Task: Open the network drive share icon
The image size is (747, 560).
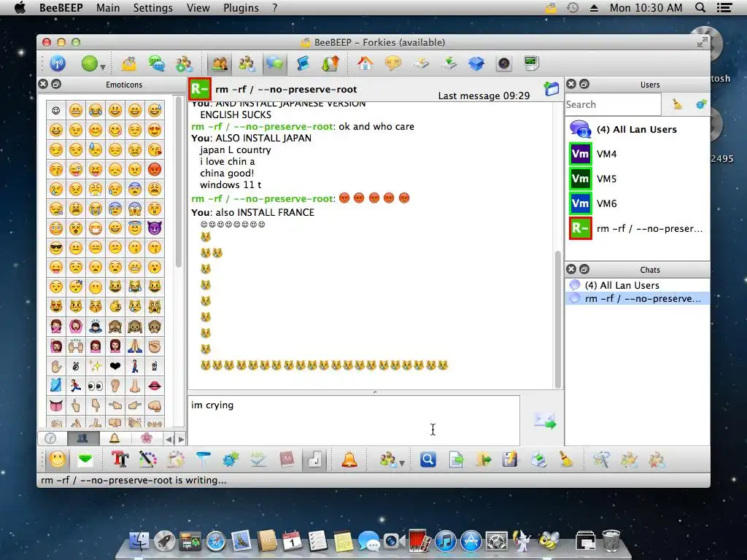Action: [x=421, y=63]
